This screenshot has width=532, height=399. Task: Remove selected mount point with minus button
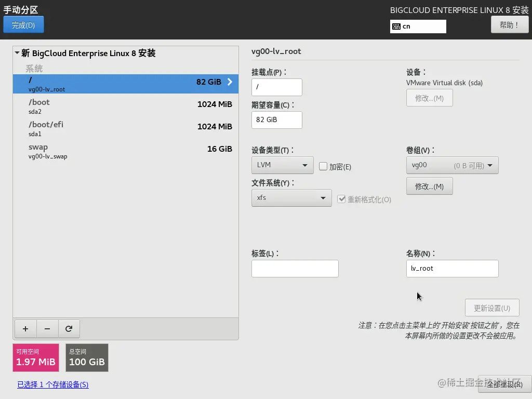pos(47,329)
